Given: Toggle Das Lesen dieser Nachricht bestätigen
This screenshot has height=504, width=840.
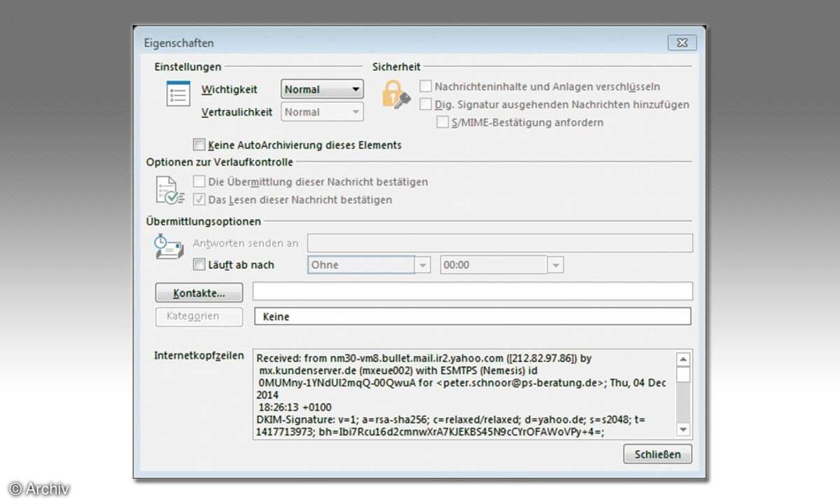Looking at the screenshot, I should (199, 199).
